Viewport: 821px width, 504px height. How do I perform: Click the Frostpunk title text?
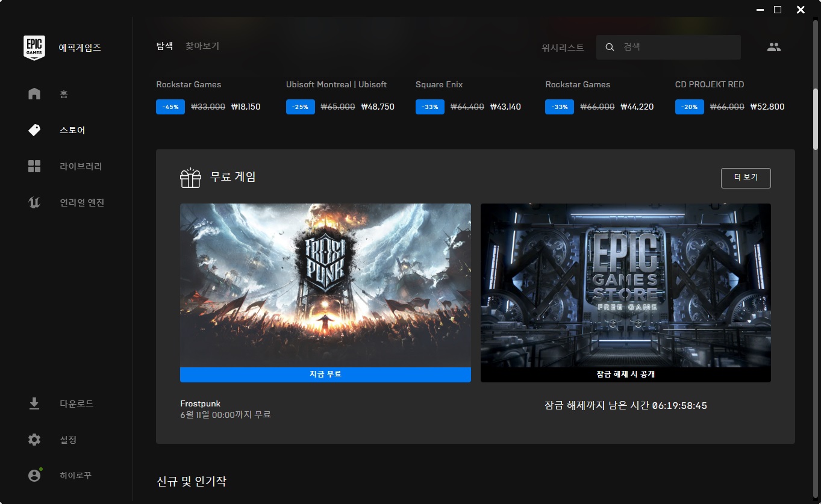tap(201, 403)
